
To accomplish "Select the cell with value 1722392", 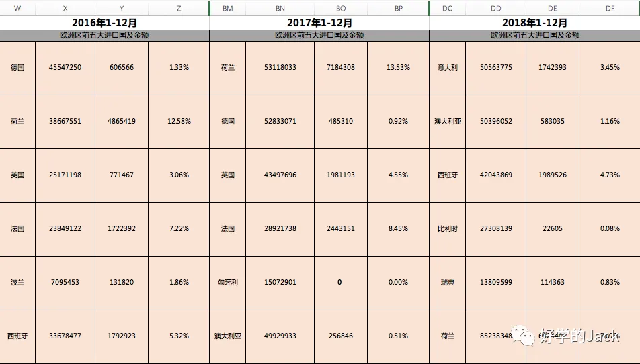I will tap(122, 230).
